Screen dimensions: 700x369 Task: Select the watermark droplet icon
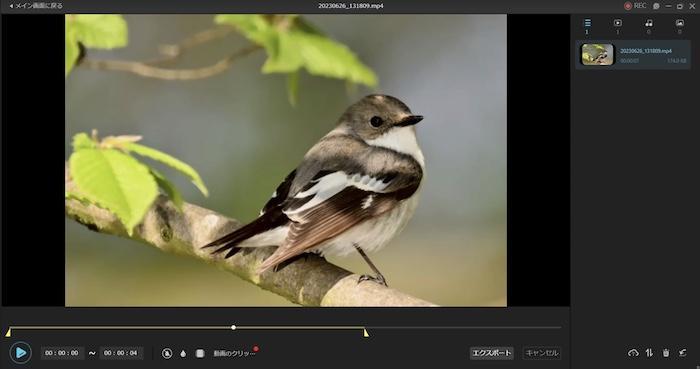pos(183,353)
